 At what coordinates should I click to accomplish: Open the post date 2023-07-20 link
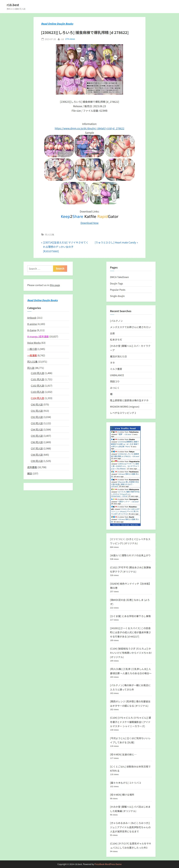point(50,39)
